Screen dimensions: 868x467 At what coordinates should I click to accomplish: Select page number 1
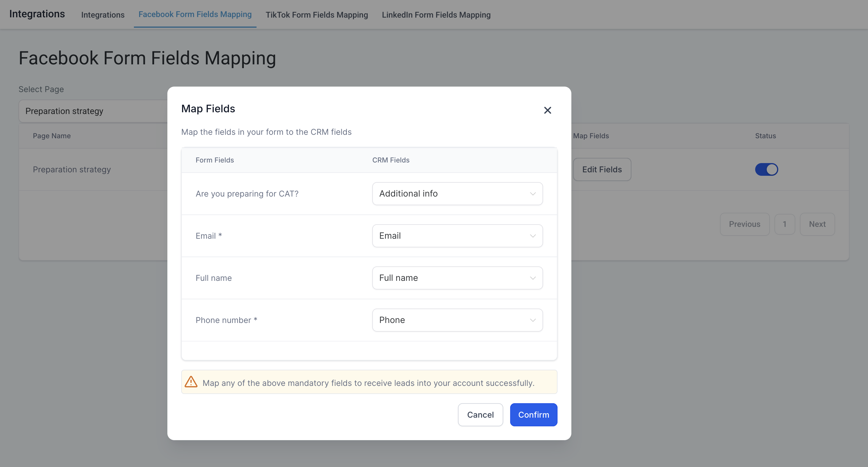click(x=784, y=224)
